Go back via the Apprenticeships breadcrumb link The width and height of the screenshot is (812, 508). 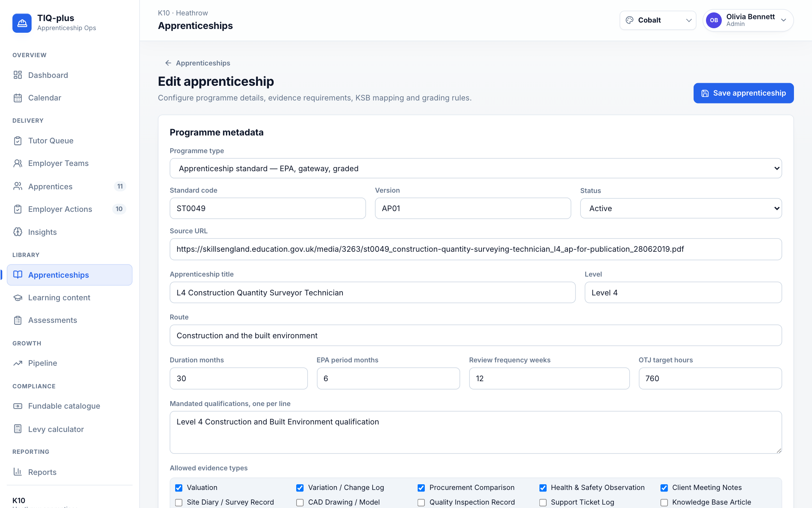[x=198, y=63]
